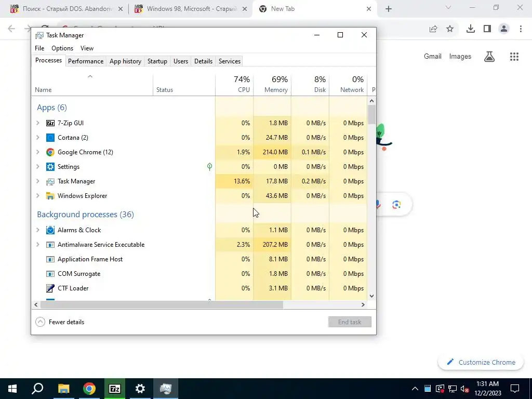This screenshot has width=532, height=399.
Task: Switch to the Windows 98, Microsoft tab
Action: pos(191,9)
